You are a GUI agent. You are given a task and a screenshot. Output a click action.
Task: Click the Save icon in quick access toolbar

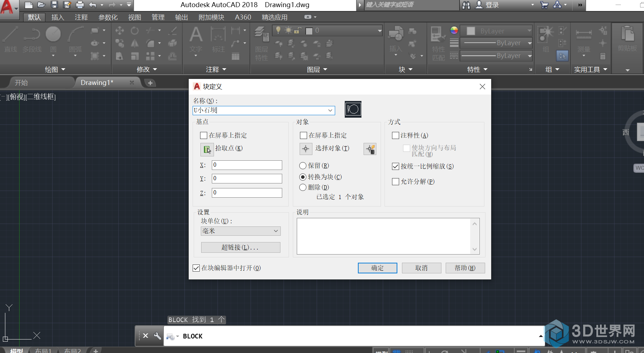click(x=54, y=5)
